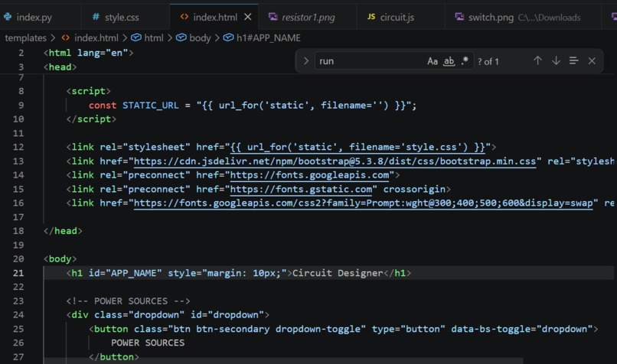The height and width of the screenshot is (364, 617).
Task: Click the sticky html lang line
Action: (x=89, y=53)
